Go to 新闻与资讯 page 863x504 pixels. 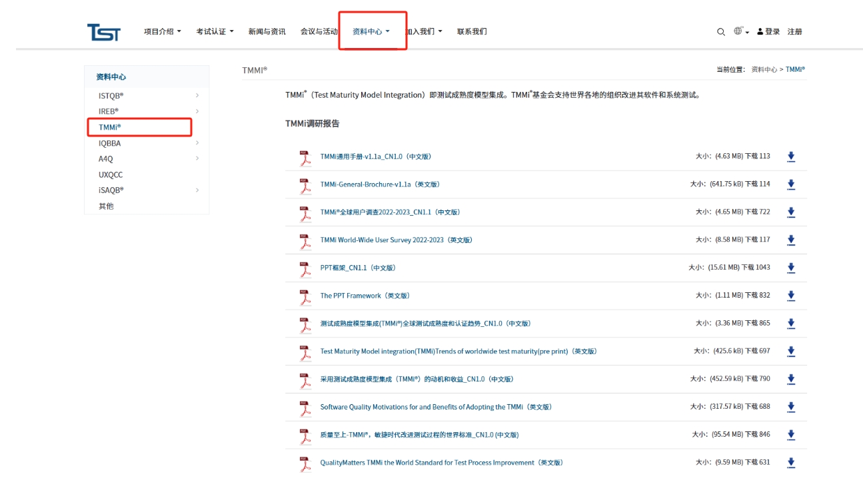coord(267,31)
